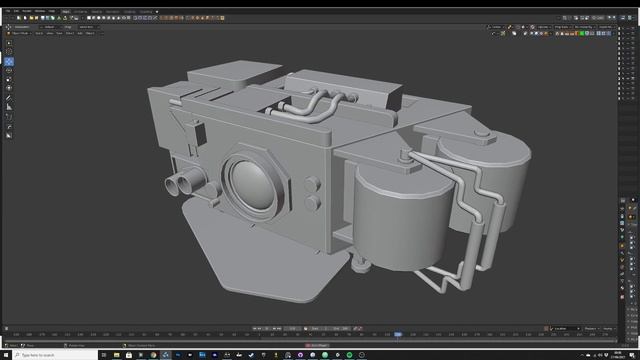
Task: Select the Measure ruler tool
Action: pyautogui.click(x=9, y=107)
